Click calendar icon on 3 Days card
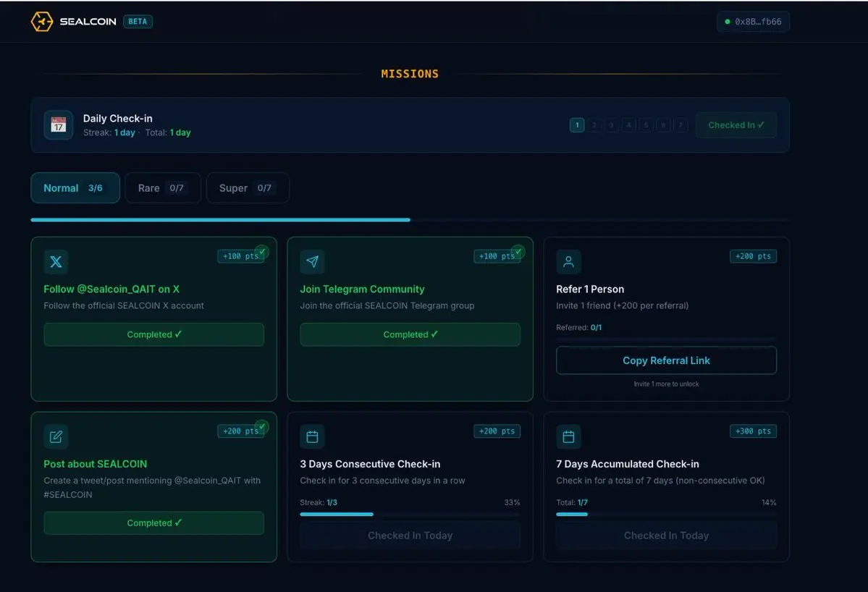The image size is (868, 592). 312,436
